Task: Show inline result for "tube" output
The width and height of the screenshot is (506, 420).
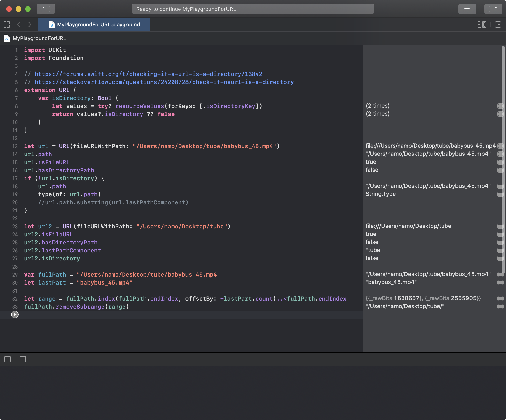Action: coord(500,250)
